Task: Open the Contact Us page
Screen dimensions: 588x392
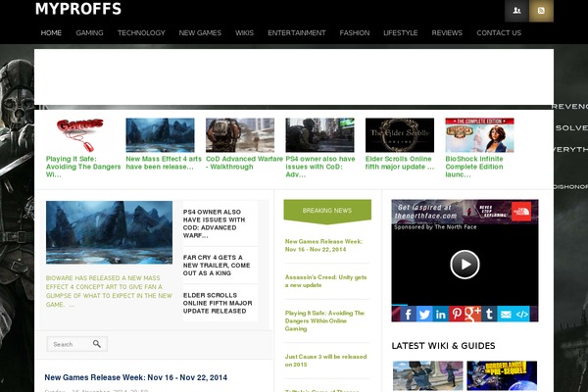Action: click(x=499, y=33)
